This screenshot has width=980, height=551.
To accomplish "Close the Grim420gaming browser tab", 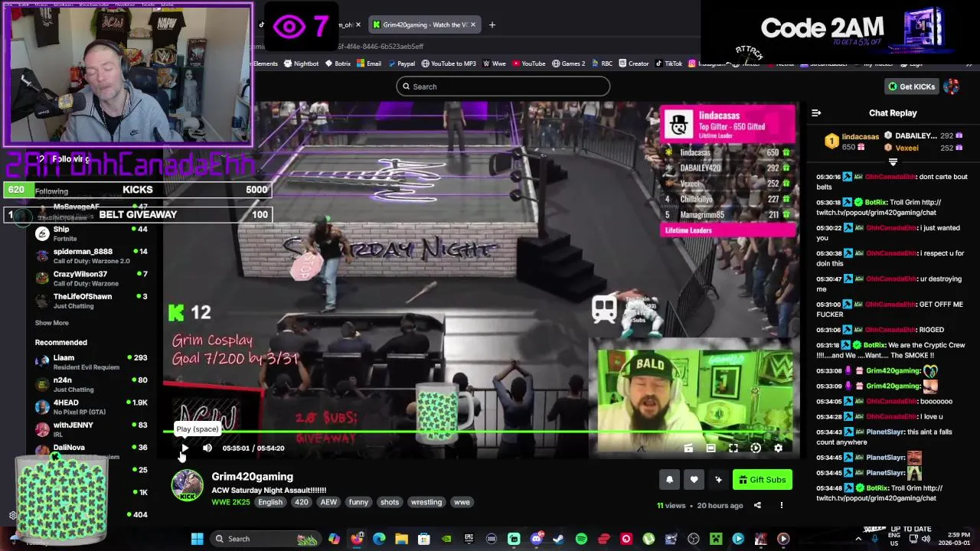I will click(x=472, y=24).
